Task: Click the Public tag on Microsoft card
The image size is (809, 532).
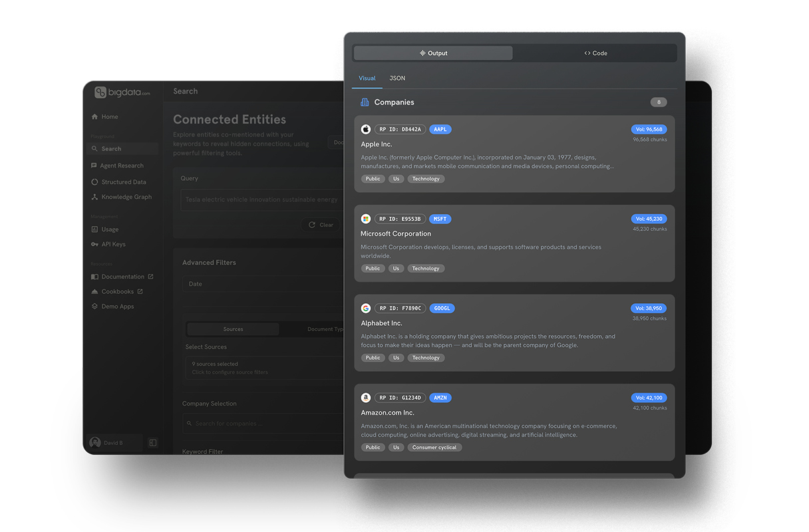Action: (x=373, y=269)
